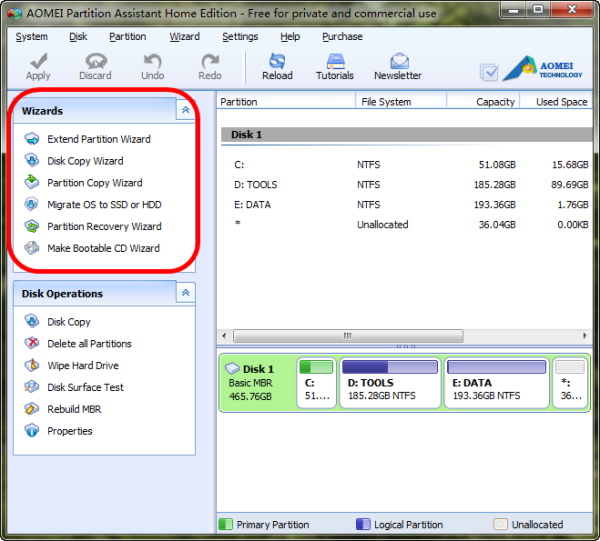Collapse the Disk Operations panel
The width and height of the screenshot is (600, 541).
click(x=186, y=293)
